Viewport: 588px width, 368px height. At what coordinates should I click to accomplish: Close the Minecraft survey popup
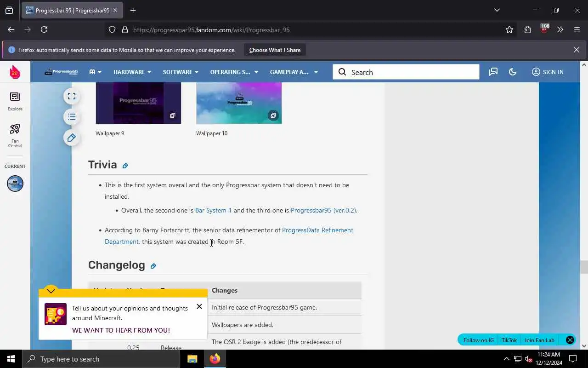199,306
